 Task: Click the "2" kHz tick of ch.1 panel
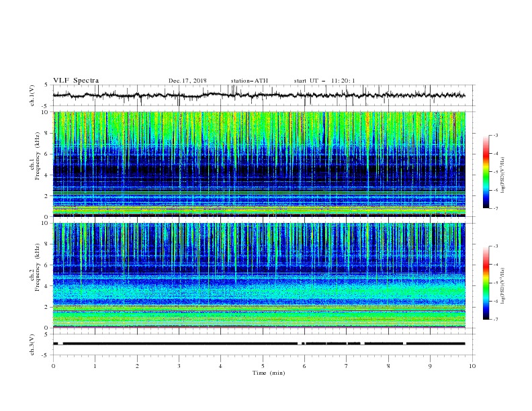[x=47, y=195]
